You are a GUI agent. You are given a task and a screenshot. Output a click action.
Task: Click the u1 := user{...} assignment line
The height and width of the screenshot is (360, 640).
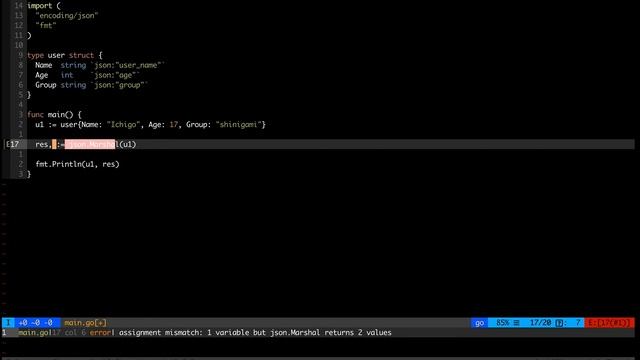point(150,124)
